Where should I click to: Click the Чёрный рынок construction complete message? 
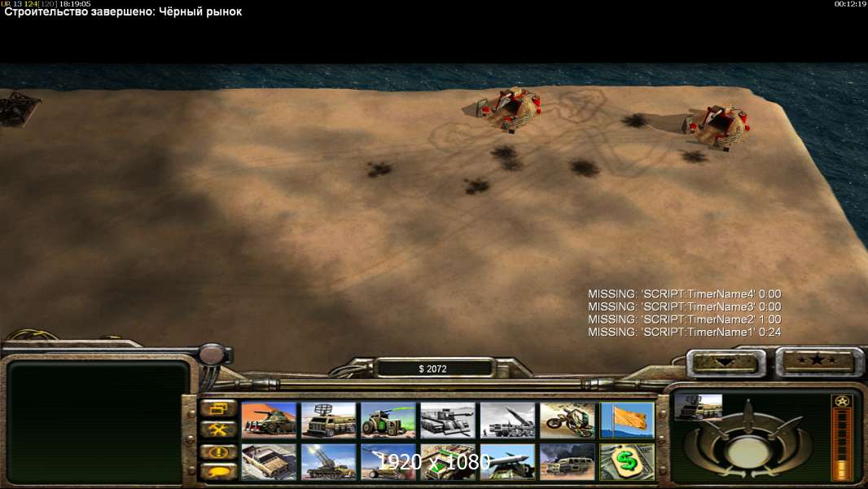point(123,11)
